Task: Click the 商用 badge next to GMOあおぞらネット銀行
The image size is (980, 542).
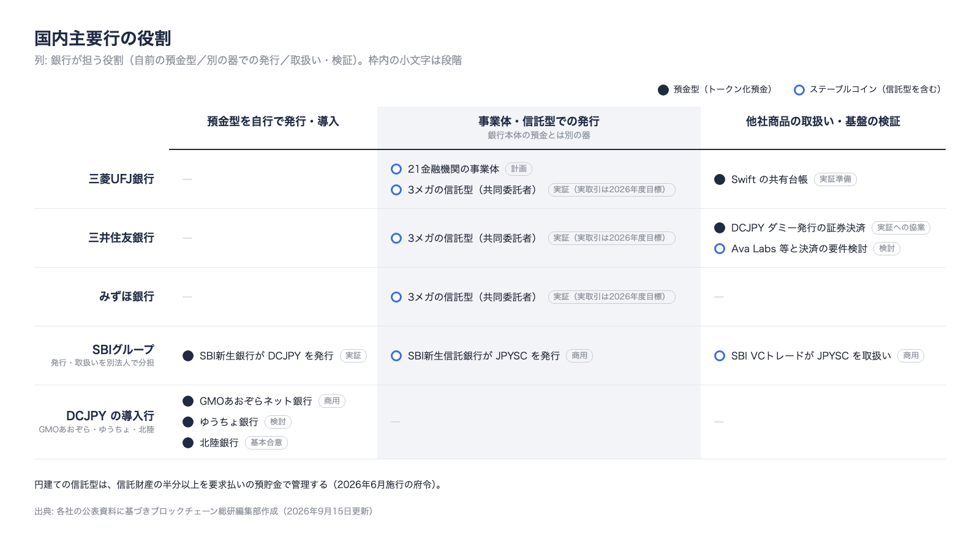Action: [x=332, y=401]
